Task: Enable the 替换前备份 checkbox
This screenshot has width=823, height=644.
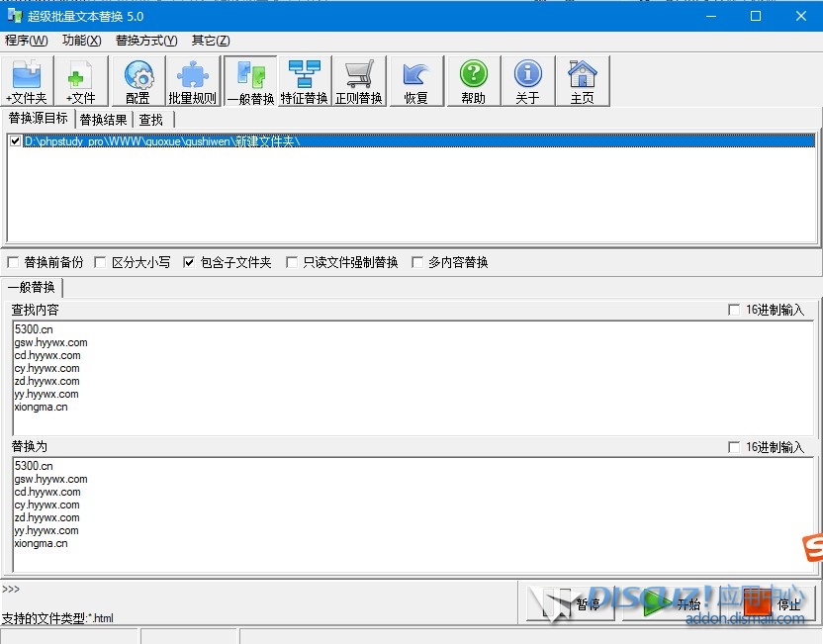Action: point(13,263)
